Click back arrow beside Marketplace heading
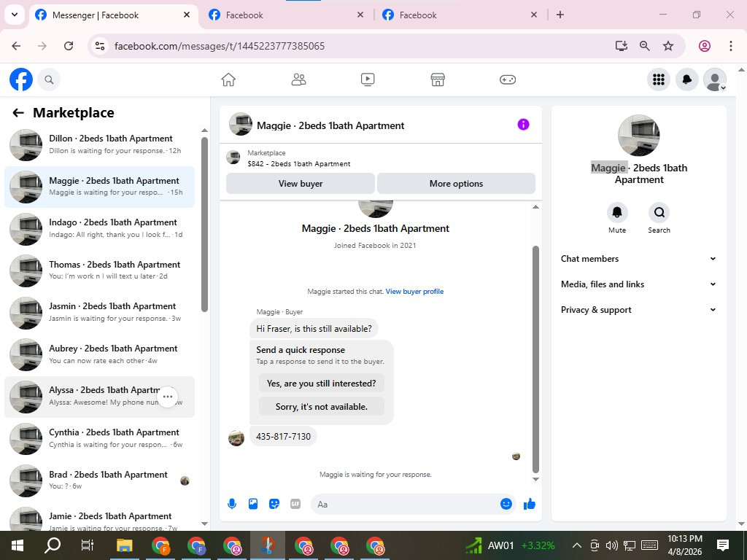The width and height of the screenshot is (747, 560). click(18, 113)
